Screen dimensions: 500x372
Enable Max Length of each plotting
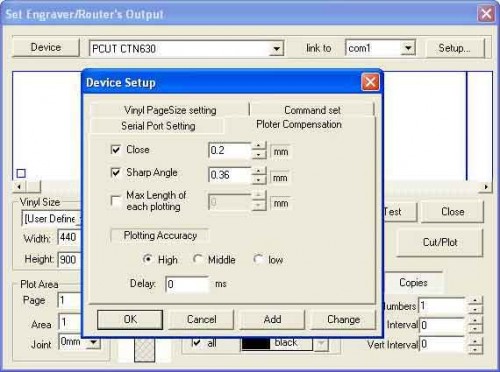point(115,201)
